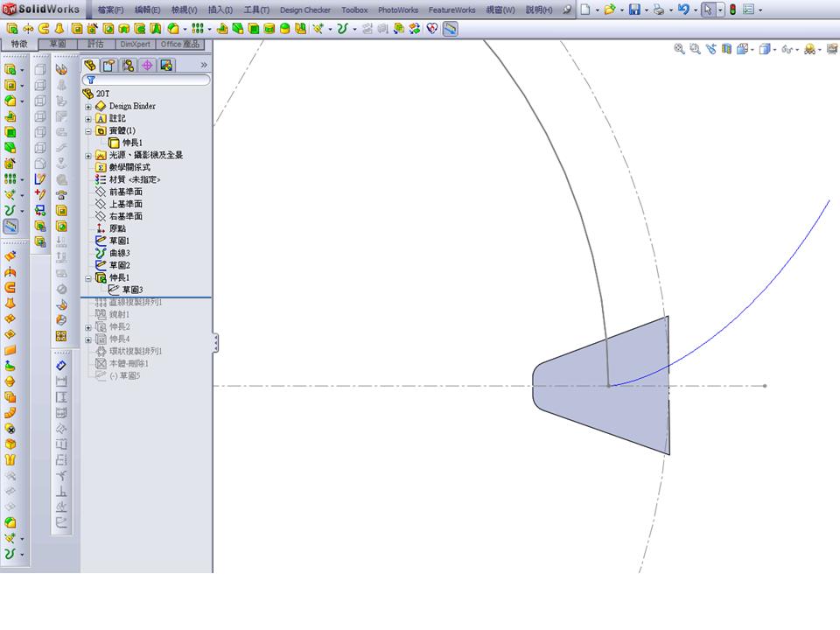This screenshot has width=840, height=630.
Task: Expand the 註記 annotations node
Action: [88, 119]
